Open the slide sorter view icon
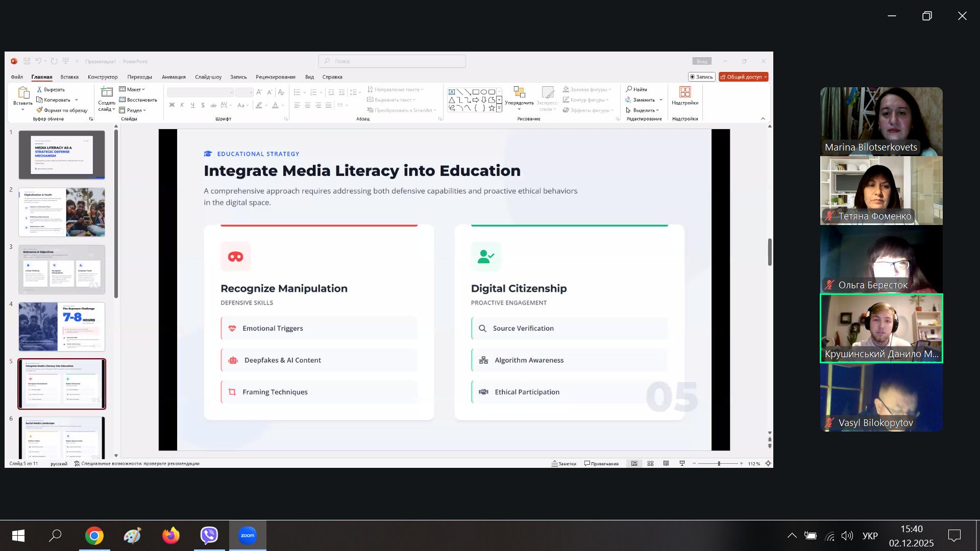 (650, 463)
